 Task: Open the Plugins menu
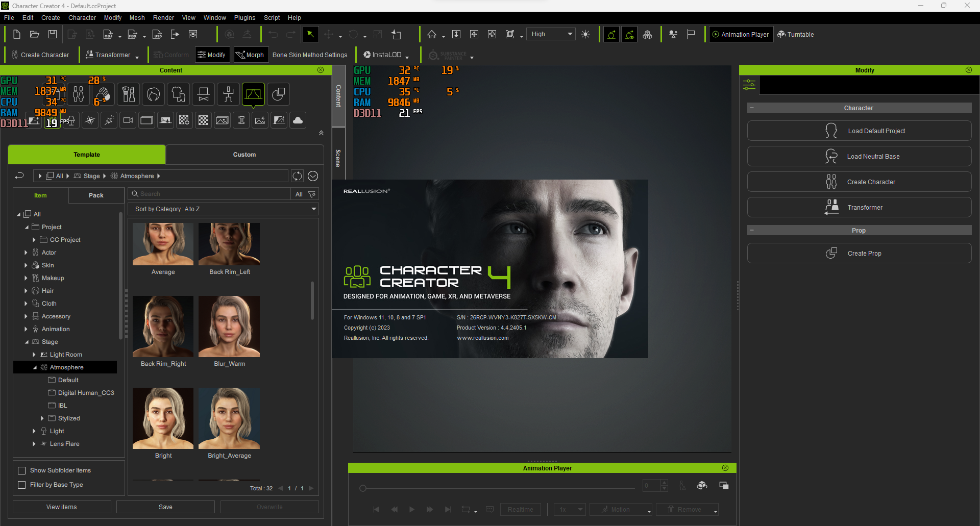244,18
